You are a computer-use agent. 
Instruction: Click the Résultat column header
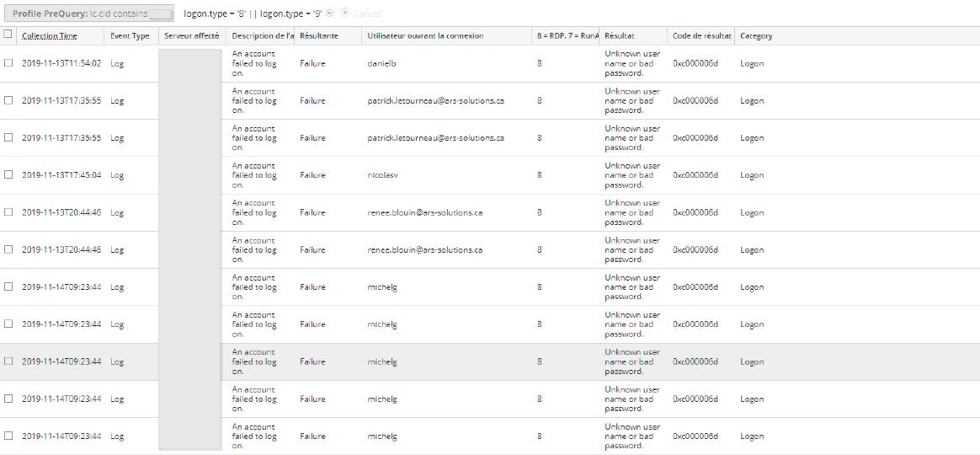pyautogui.click(x=620, y=36)
